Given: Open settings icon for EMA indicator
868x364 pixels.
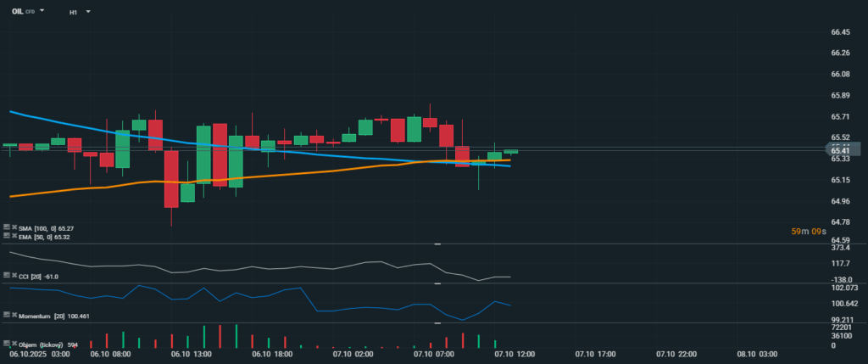Looking at the screenshot, I should (x=6, y=237).
